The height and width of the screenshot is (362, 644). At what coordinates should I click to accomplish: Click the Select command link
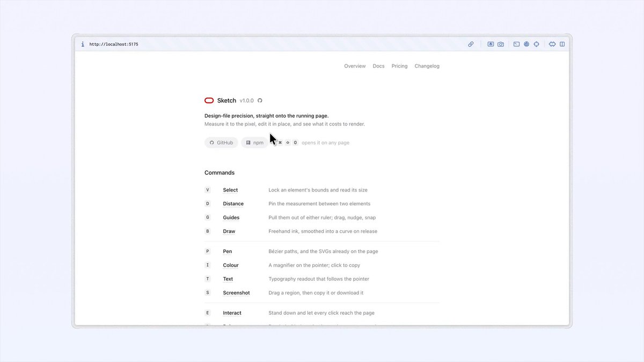230,190
